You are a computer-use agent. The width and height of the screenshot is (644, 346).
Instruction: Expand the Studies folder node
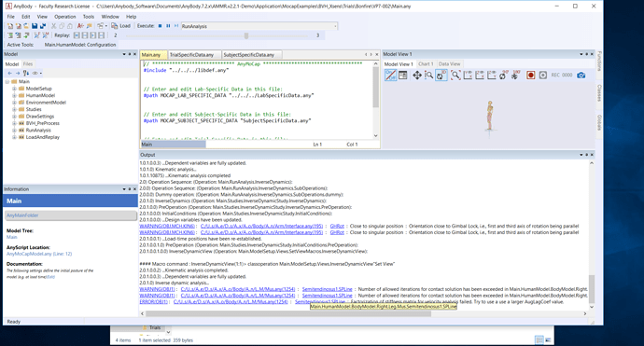[14, 110]
